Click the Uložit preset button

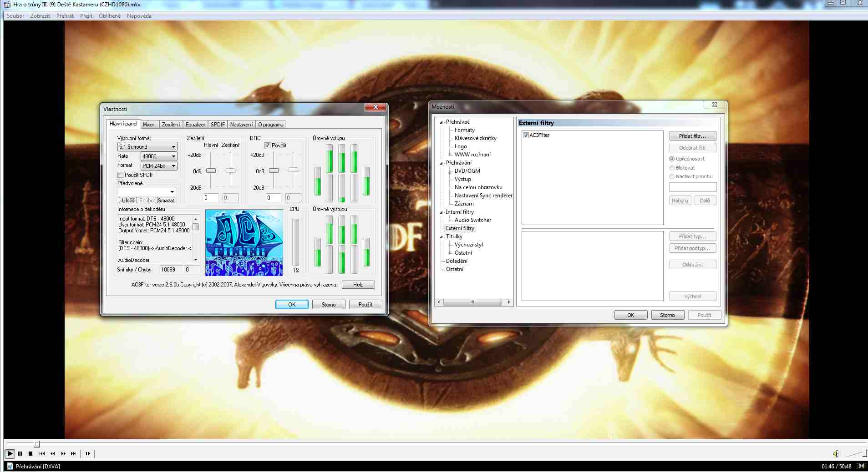point(128,201)
